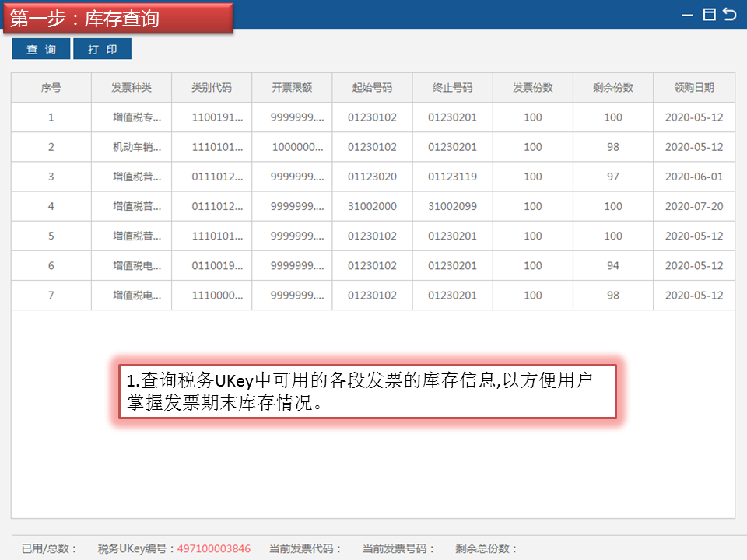
Task: Click purchase date 2020-07-20
Action: point(694,206)
